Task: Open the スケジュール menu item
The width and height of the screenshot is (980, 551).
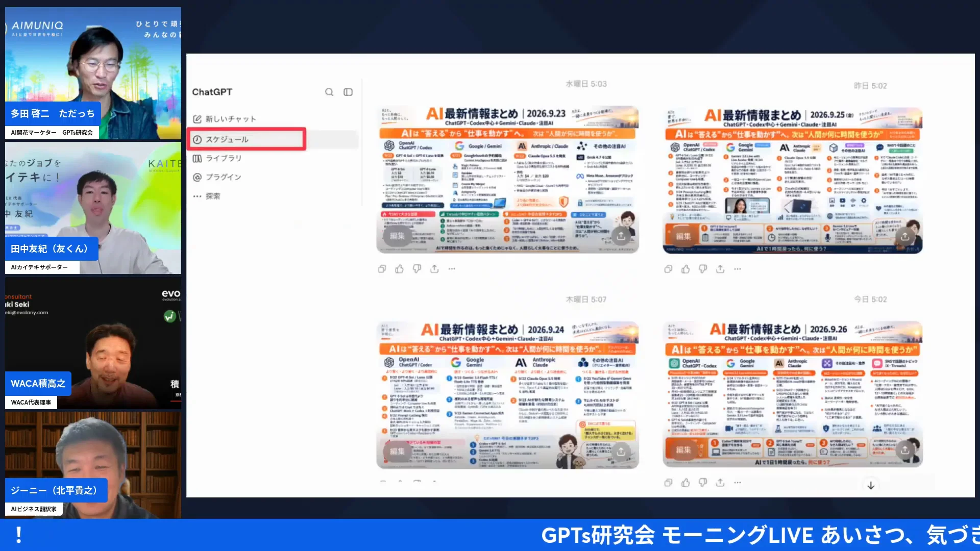Action: 247,139
